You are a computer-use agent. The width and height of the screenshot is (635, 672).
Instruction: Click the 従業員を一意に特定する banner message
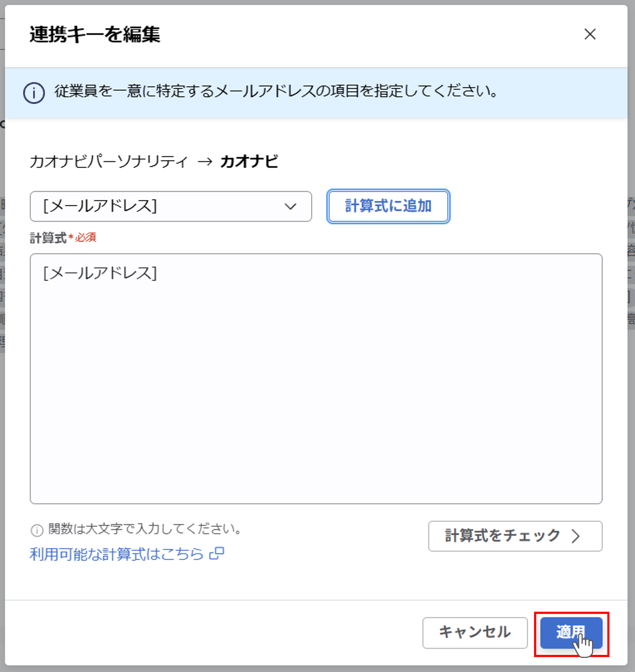tap(276, 91)
